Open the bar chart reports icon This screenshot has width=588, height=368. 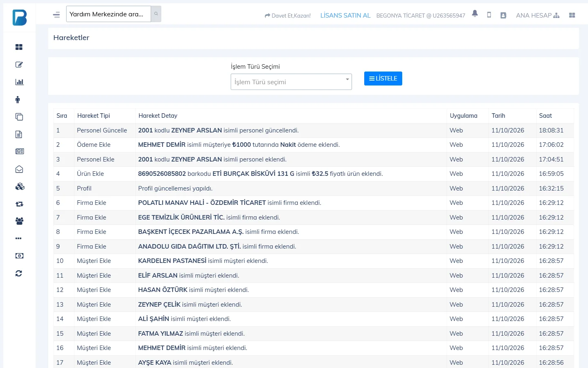[x=19, y=82]
